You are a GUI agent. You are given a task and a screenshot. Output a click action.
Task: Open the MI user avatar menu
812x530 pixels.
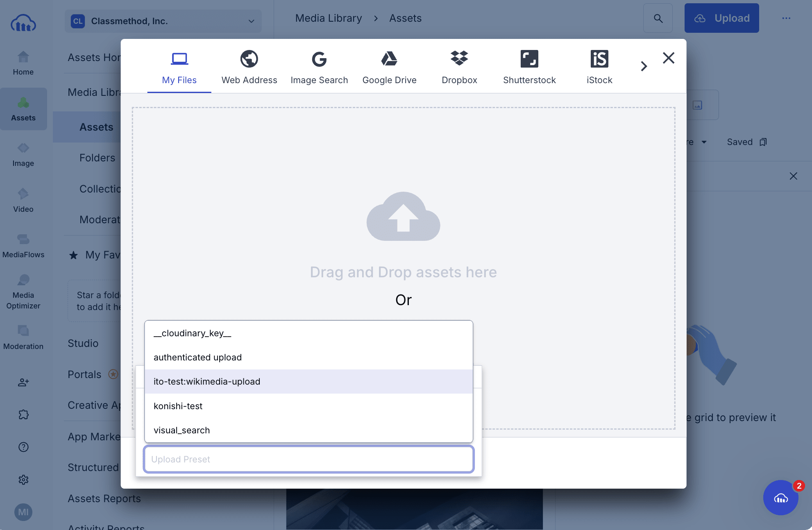coord(23,512)
